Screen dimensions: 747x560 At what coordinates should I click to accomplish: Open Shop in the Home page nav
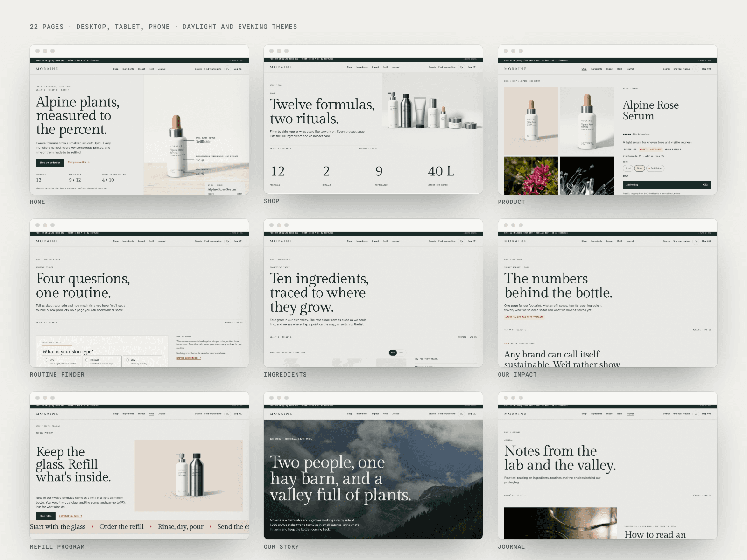click(116, 69)
